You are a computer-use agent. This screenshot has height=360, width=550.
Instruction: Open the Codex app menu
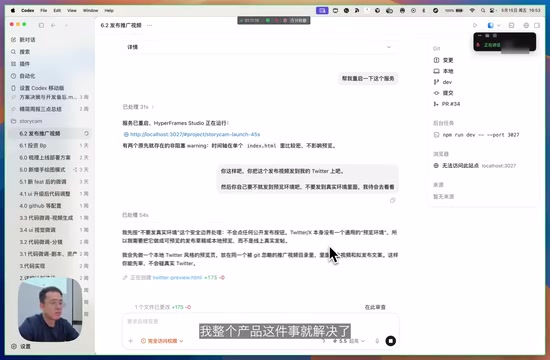pyautogui.click(x=27, y=11)
